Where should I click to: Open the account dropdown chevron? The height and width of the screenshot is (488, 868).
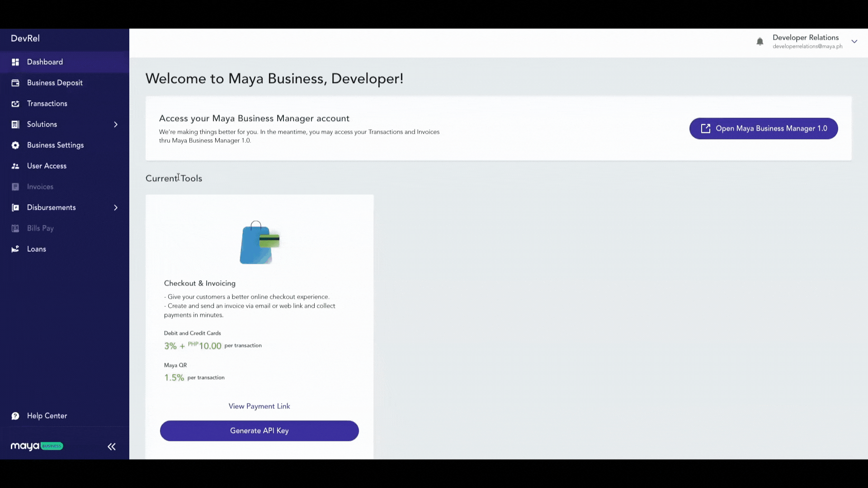(x=854, y=42)
